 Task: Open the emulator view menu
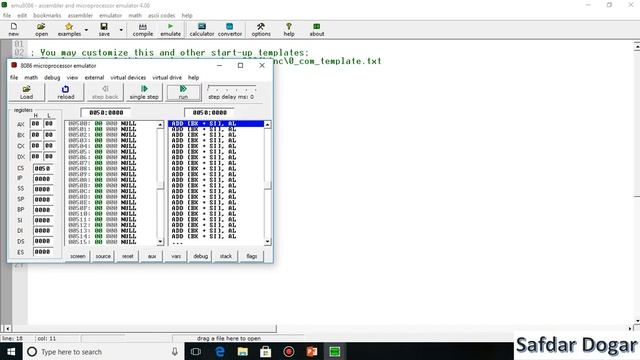72,78
